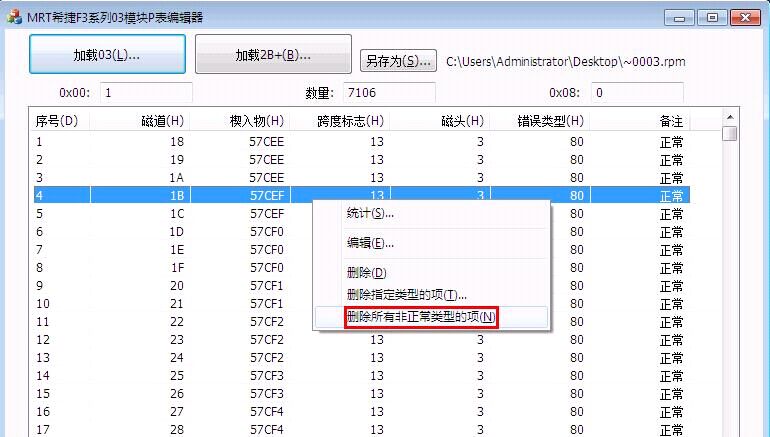Sort by 楔入物(H) column header
This screenshot has width=770, height=437.
click(240, 121)
